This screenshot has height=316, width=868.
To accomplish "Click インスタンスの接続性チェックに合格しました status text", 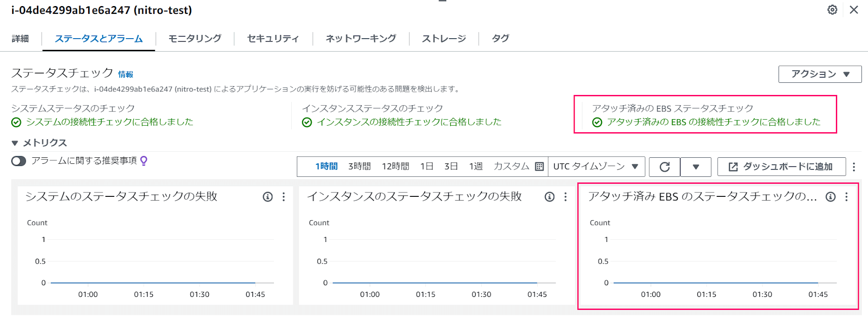I will 409,122.
